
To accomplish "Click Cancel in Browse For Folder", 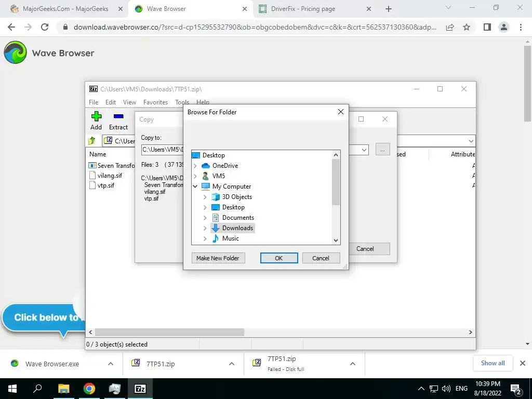I will (x=321, y=258).
